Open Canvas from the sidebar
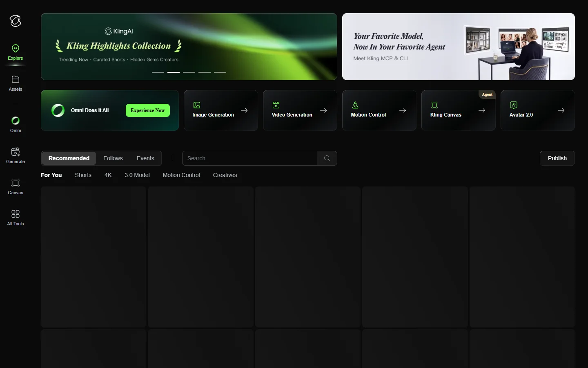Viewport: 588px width, 368px height. [16, 187]
